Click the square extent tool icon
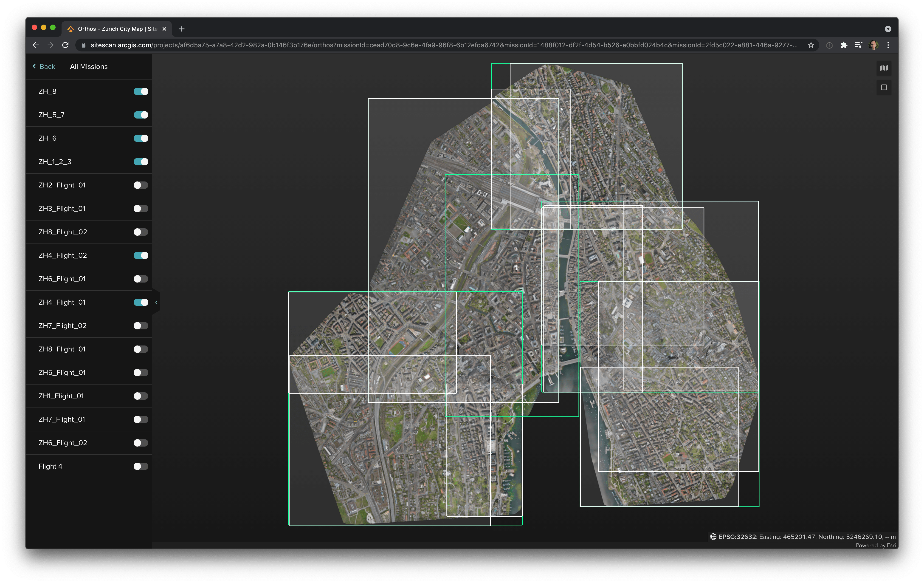The image size is (924, 583). click(x=884, y=88)
